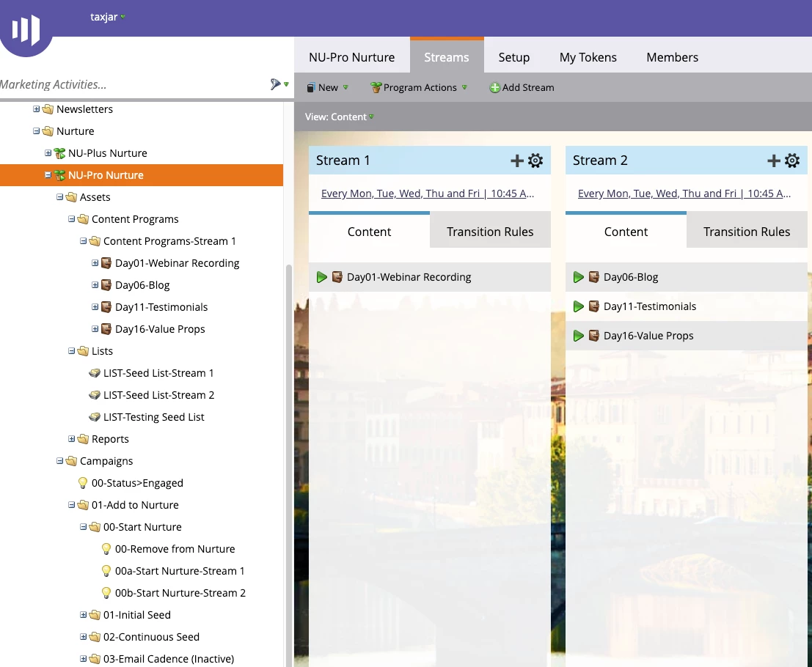Collapse the Nurture folder
The image size is (812, 667).
point(36,131)
